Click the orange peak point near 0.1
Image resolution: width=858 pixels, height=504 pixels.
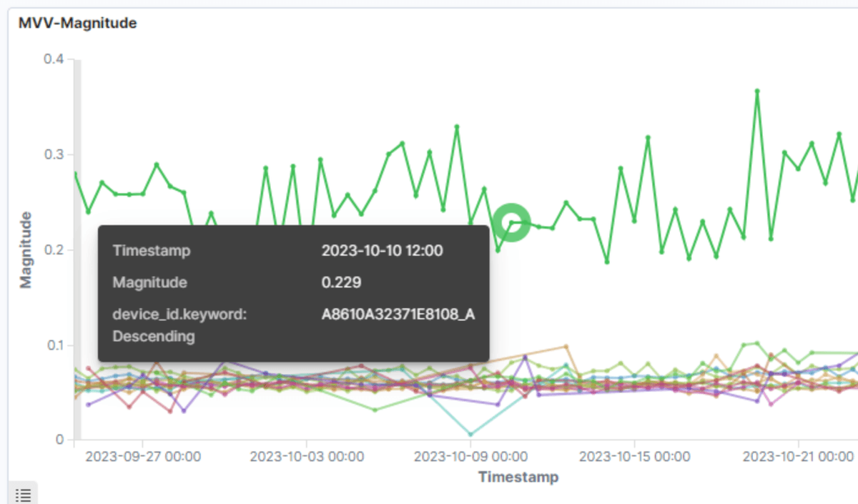tap(566, 347)
